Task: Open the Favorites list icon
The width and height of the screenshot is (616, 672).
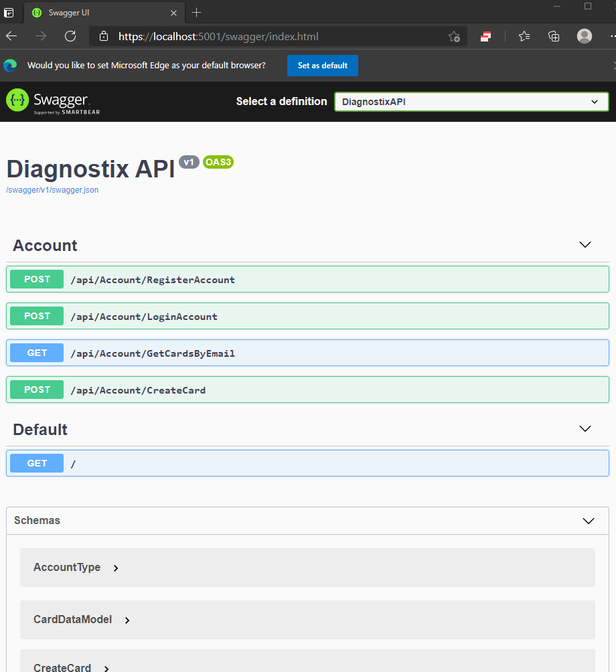Action: pos(524,36)
